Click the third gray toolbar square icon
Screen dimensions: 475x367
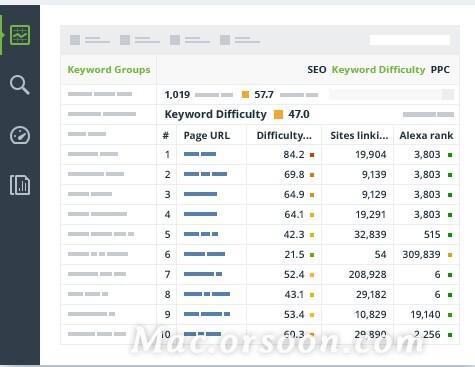click(x=175, y=40)
